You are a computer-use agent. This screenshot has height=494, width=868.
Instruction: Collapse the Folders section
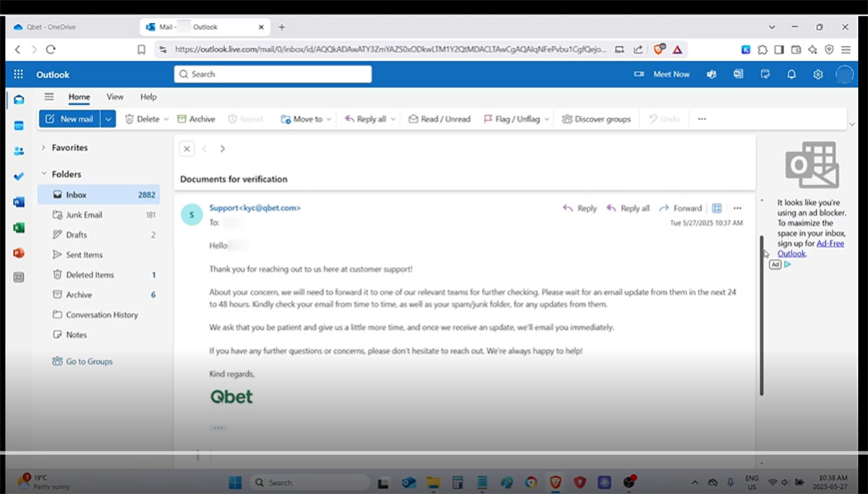(44, 174)
